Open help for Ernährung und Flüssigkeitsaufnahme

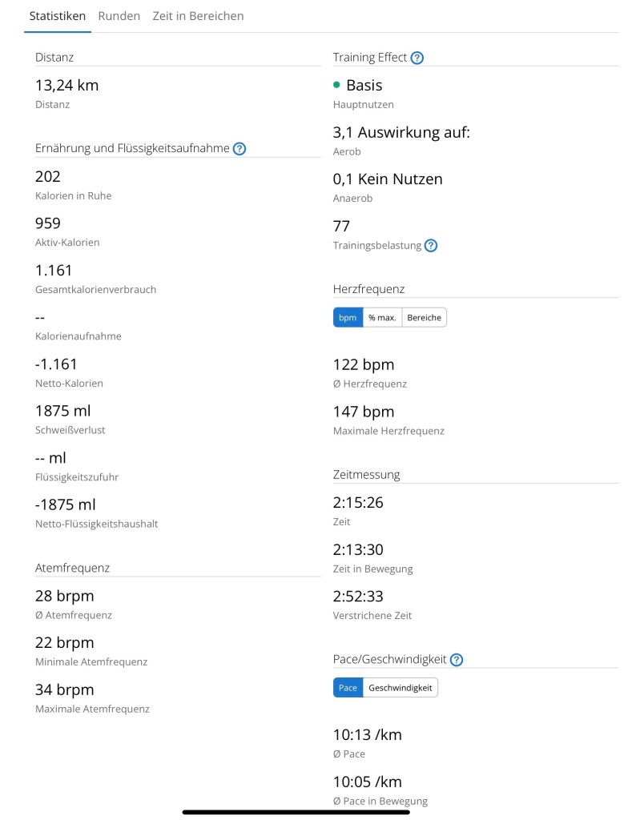point(239,148)
